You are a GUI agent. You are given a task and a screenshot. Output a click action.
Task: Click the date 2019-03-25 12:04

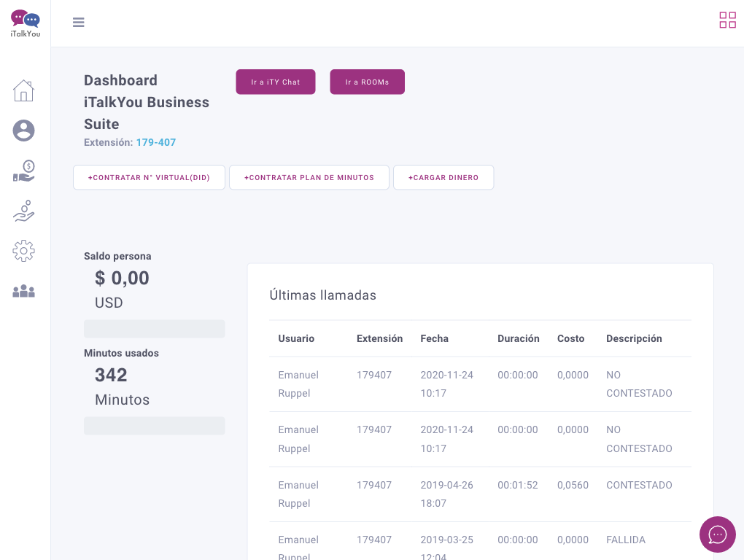click(x=447, y=547)
